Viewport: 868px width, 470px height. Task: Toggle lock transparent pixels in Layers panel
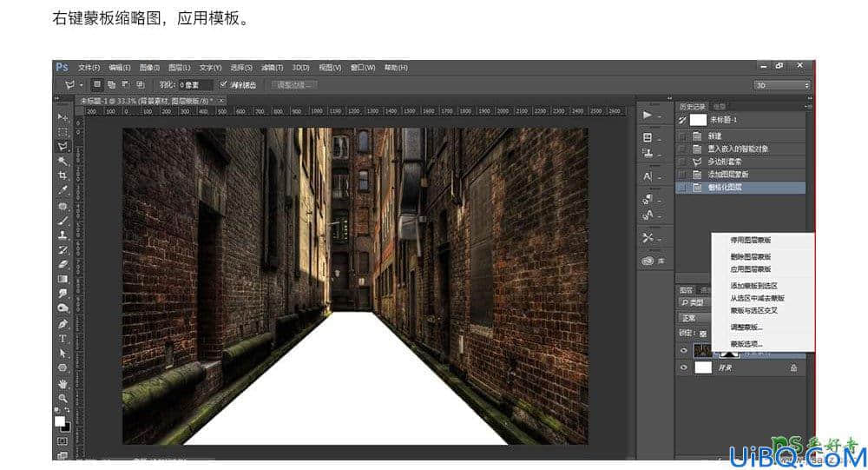coord(703,334)
